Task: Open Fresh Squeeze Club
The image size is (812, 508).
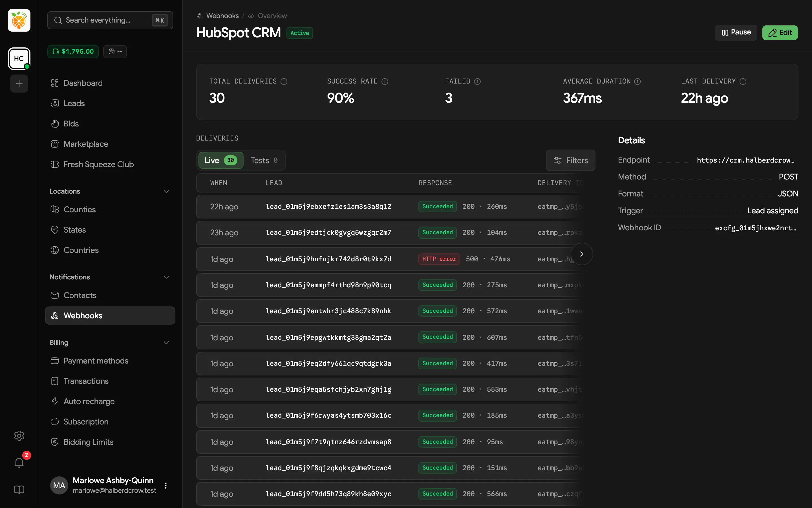Action: point(110,164)
